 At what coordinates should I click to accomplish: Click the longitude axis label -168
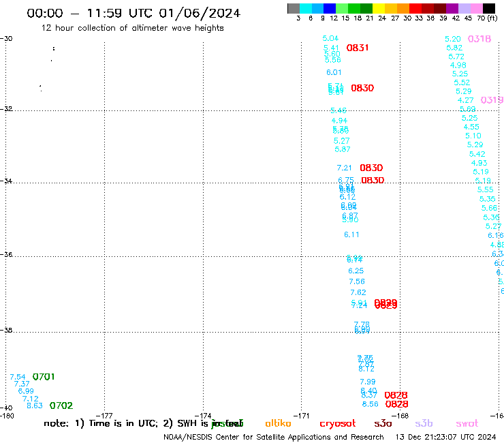(400, 416)
